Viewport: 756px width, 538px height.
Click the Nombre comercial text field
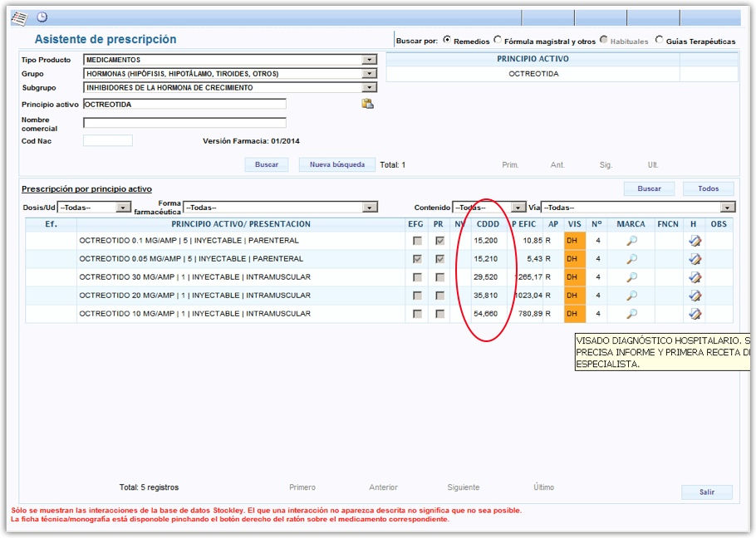coord(184,123)
